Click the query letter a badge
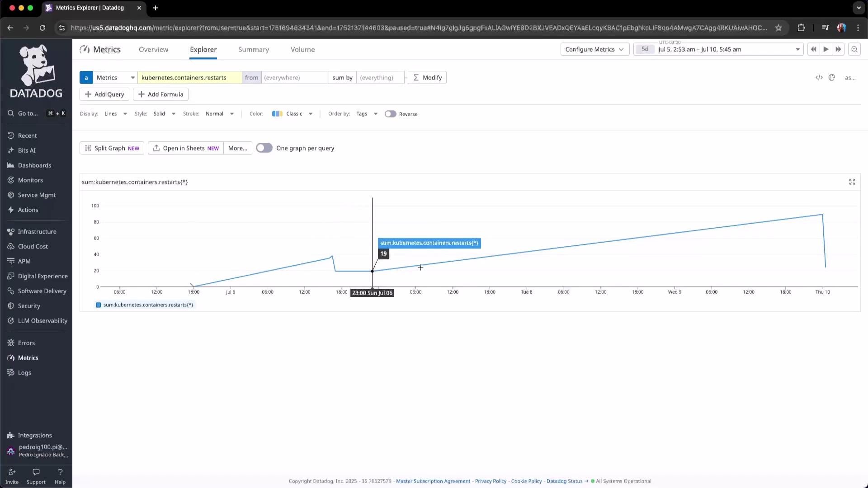868x488 pixels. coord(86,78)
